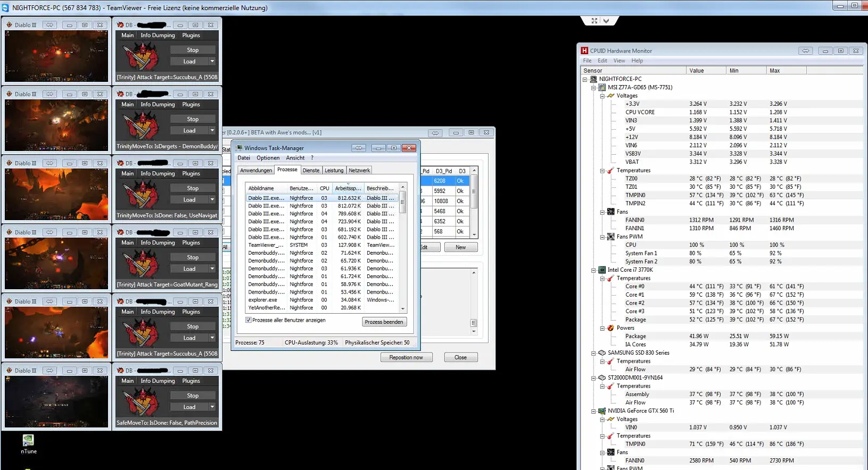Open the Load dropdown arrow in the SafeMoveTo DB window
Viewport: 868px width, 470px height.
(x=212, y=407)
